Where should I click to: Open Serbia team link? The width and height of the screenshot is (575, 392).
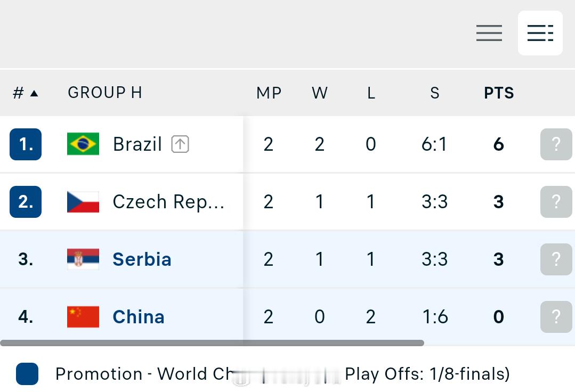click(142, 259)
